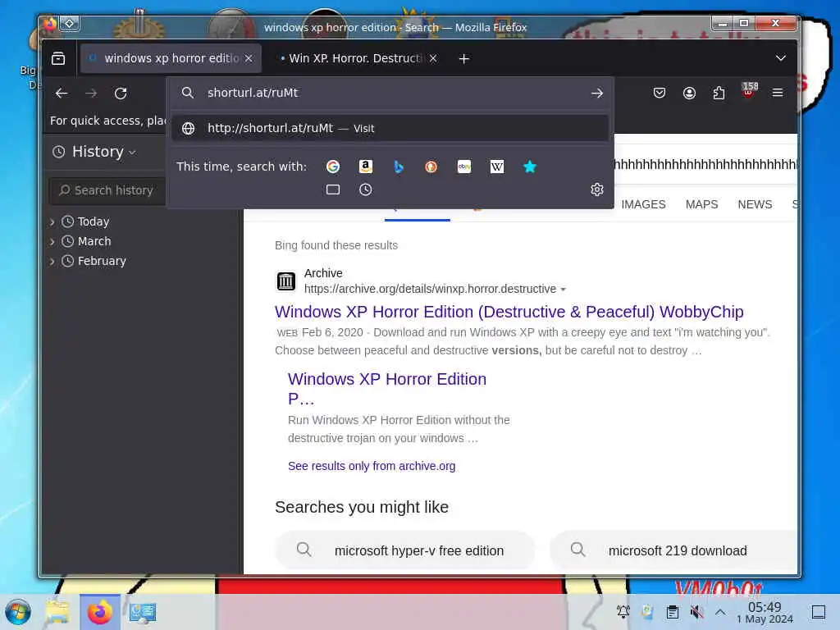Show hidden tray icons chevron
Screen dimensions: 840x630
tap(720, 612)
